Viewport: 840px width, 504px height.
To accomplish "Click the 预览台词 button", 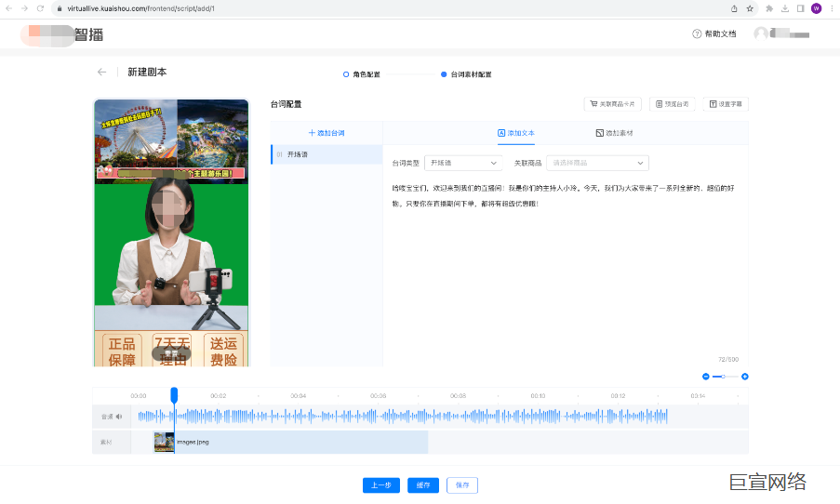I will point(673,104).
